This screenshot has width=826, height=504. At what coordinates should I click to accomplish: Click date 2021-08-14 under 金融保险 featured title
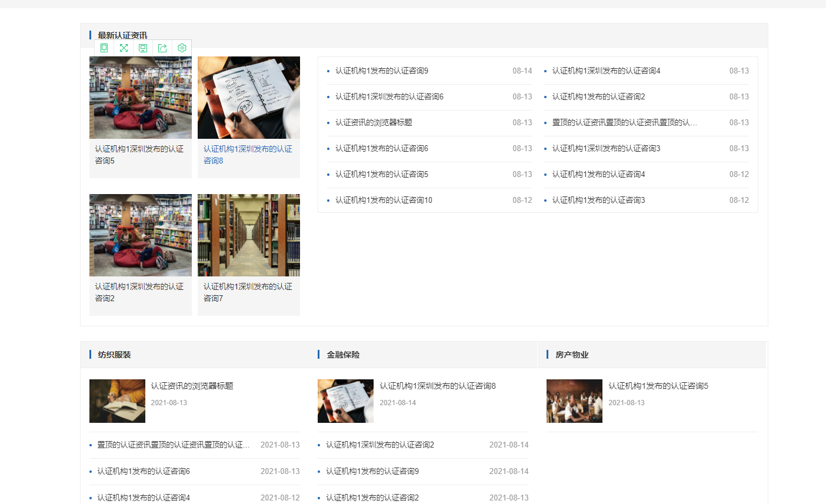398,403
